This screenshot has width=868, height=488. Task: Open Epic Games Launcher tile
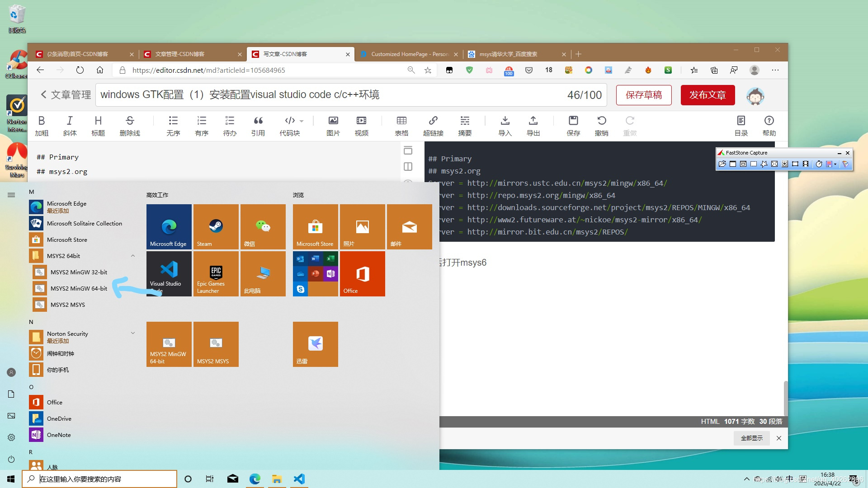(x=216, y=274)
